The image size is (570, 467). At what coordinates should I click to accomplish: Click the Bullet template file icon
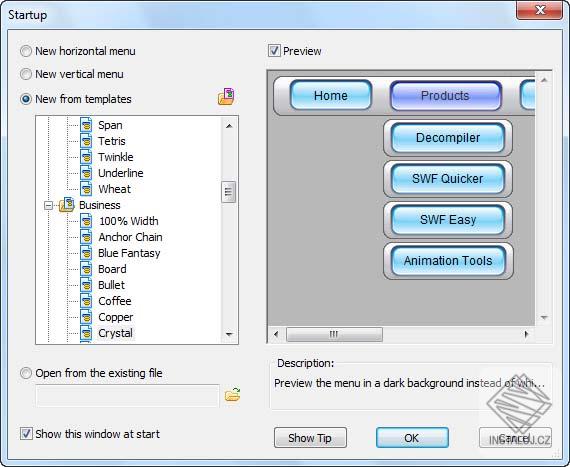pyautogui.click(x=86, y=285)
